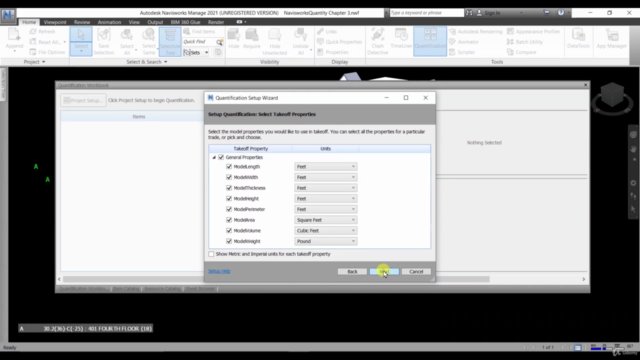This screenshot has height=360, width=640.
Task: Open Clash Detective tool
Action: 378,41
